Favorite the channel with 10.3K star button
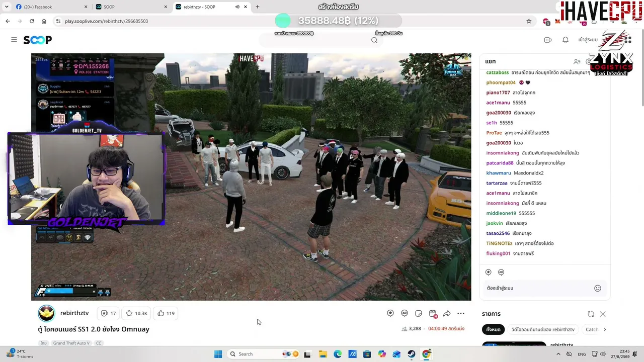Screen dimensions: 644x362 (137, 313)
